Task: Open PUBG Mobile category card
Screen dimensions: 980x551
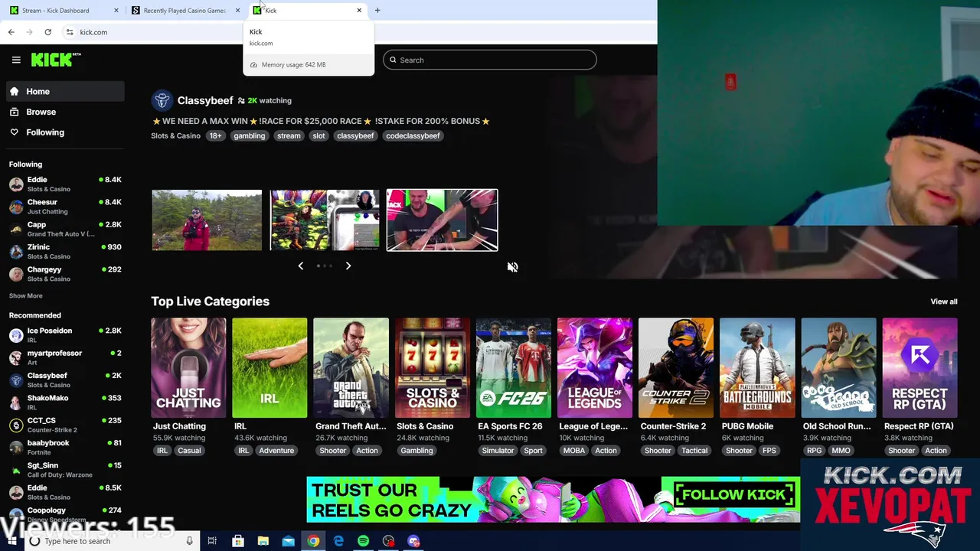Action: point(757,367)
